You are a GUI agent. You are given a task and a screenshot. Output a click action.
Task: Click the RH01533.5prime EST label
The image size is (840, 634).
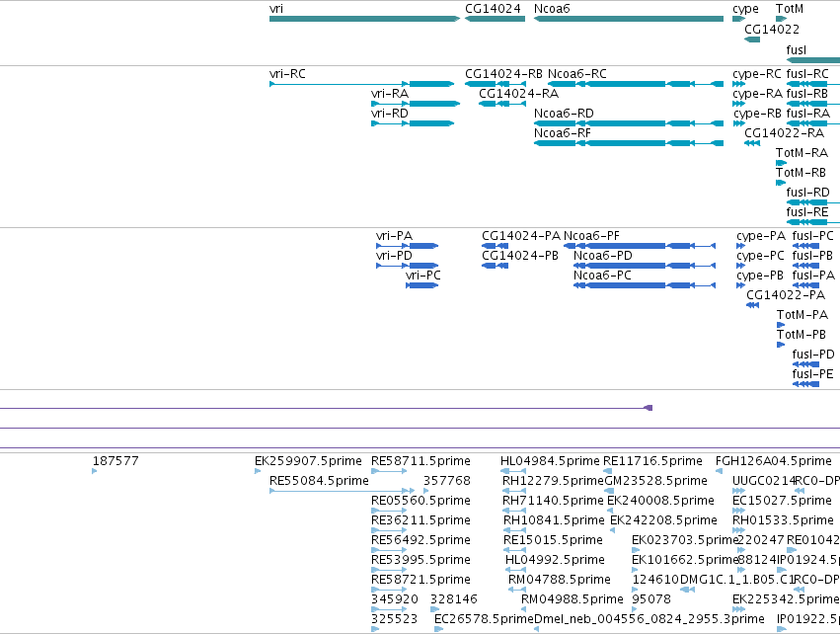point(783,520)
